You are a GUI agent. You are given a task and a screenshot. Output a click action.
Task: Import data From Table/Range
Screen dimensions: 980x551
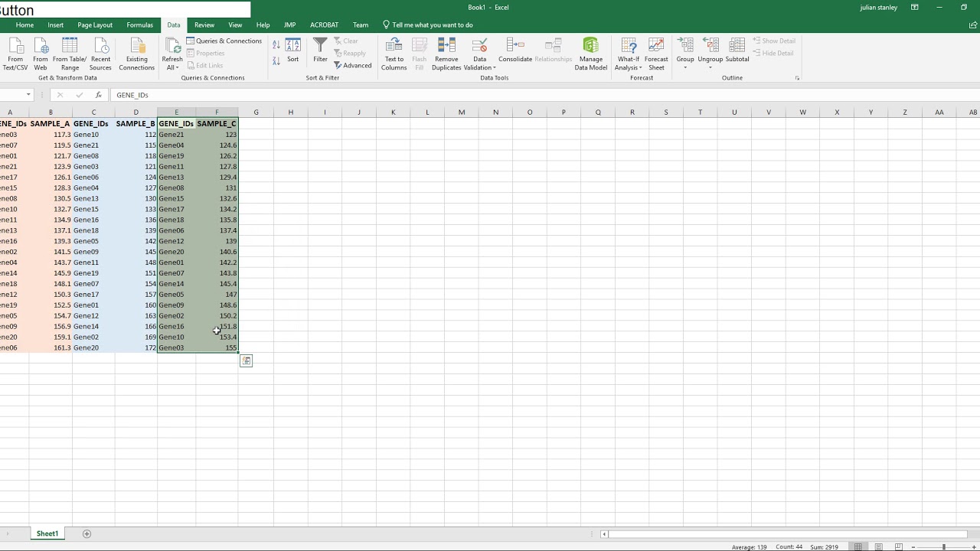point(70,54)
